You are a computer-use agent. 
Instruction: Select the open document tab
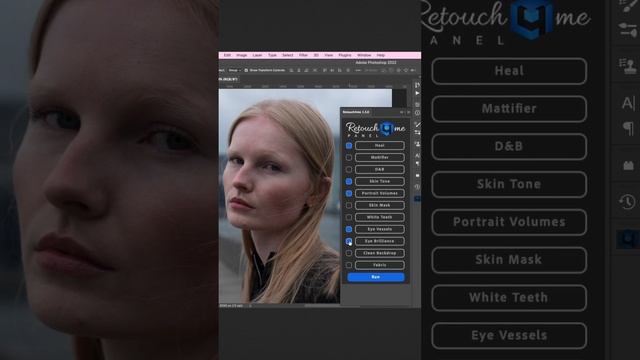point(229,79)
